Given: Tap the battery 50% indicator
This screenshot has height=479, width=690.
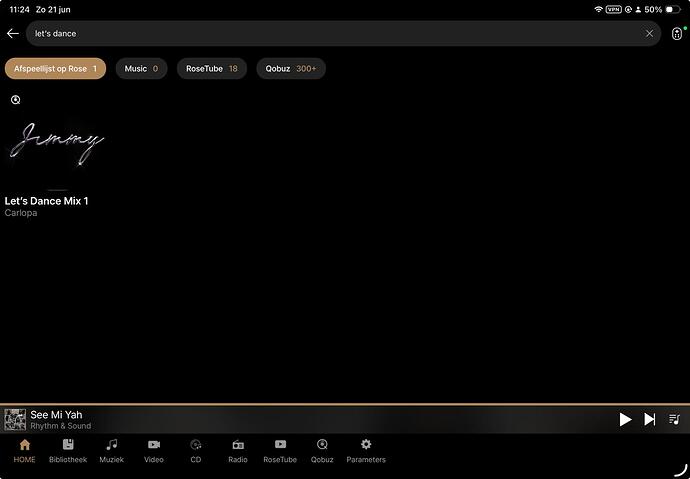Looking at the screenshot, I should click(x=662, y=9).
